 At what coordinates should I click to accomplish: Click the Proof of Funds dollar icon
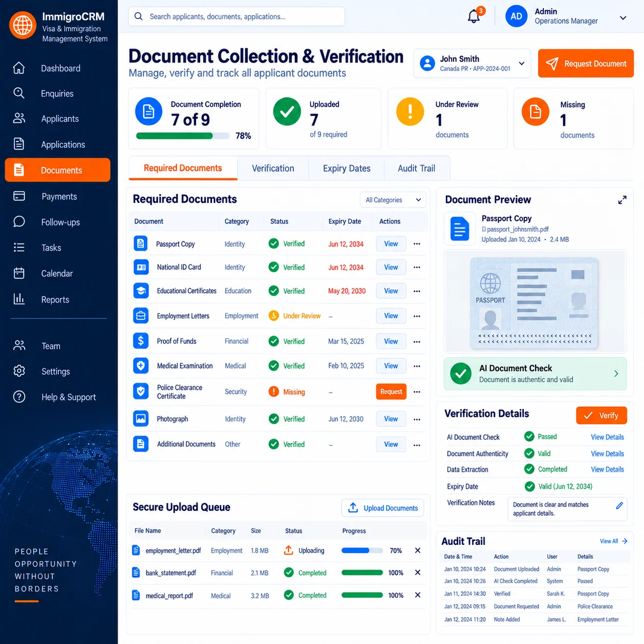pos(141,341)
